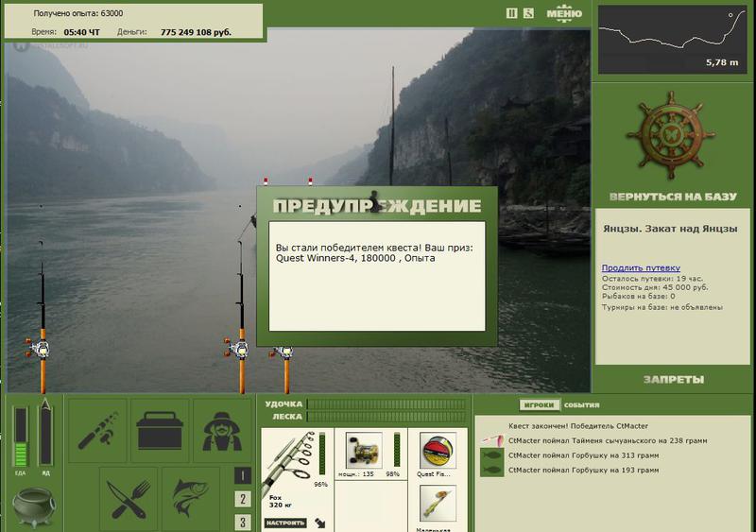The height and width of the screenshot is (532, 756).
Task: Click the ПРЕДУПРЕЖДЕНИЕ dialog header
Action: click(377, 206)
